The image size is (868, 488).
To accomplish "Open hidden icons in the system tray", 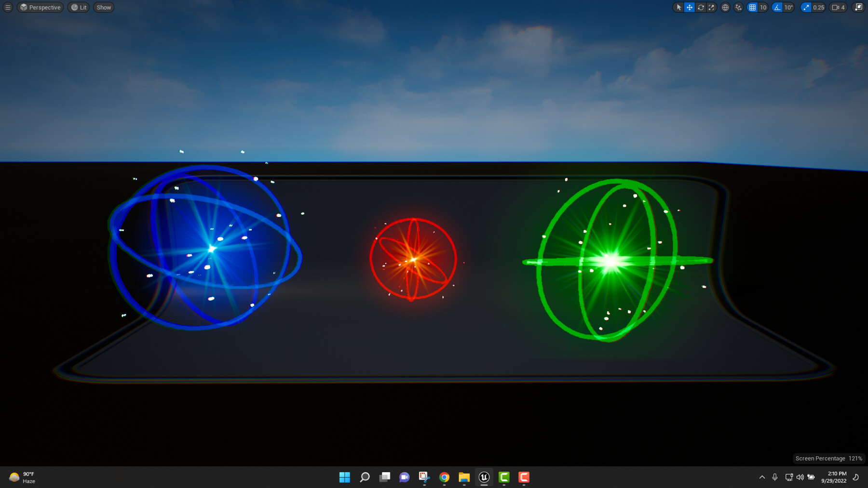I will pos(762,477).
